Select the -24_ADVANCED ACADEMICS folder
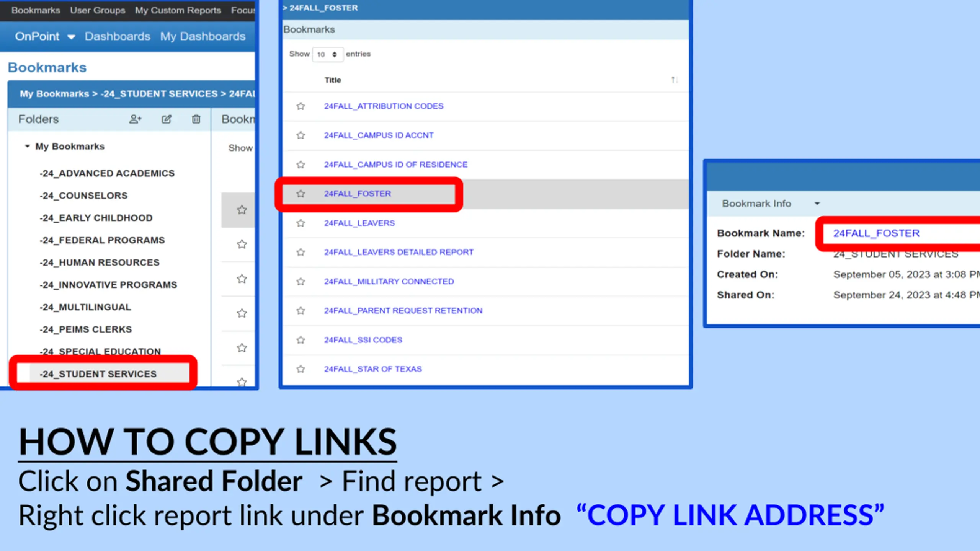The height and width of the screenshot is (551, 980). (107, 173)
